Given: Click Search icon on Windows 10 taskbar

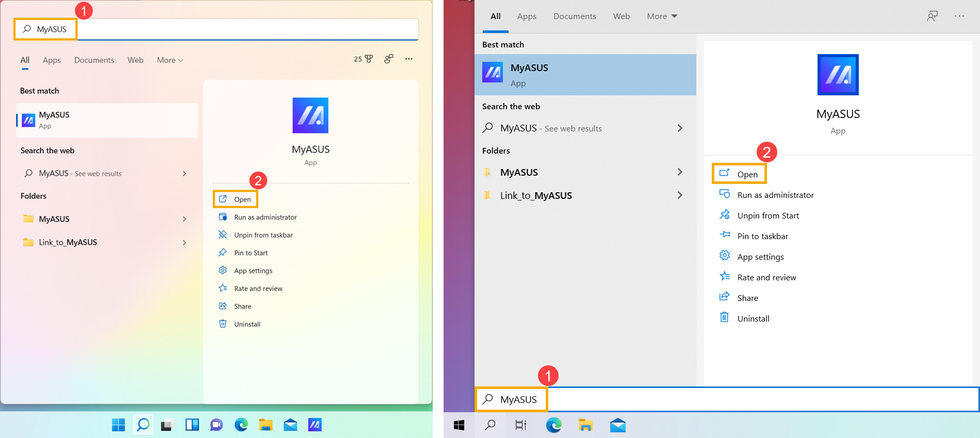Looking at the screenshot, I should pyautogui.click(x=490, y=425).
